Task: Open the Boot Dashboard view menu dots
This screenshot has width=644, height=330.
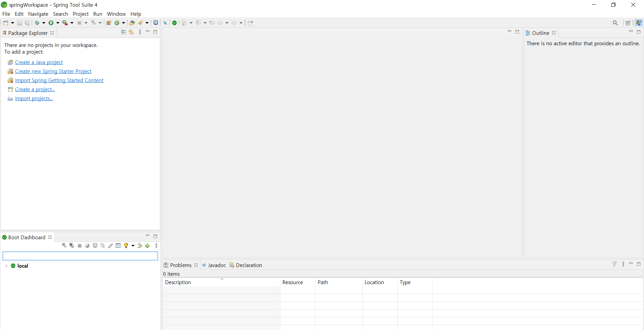Action: point(156,246)
